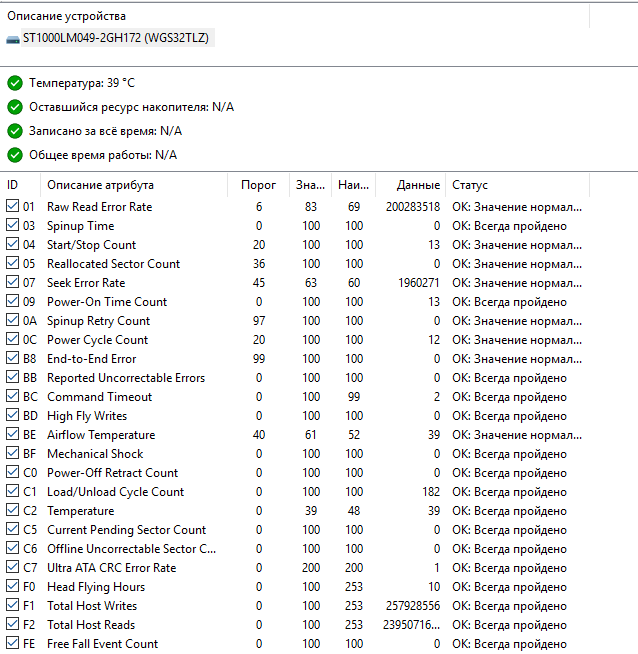Image resolution: width=638 pixels, height=654 pixels.
Task: Click Записано за всё время: N/A line
Action: [105, 131]
